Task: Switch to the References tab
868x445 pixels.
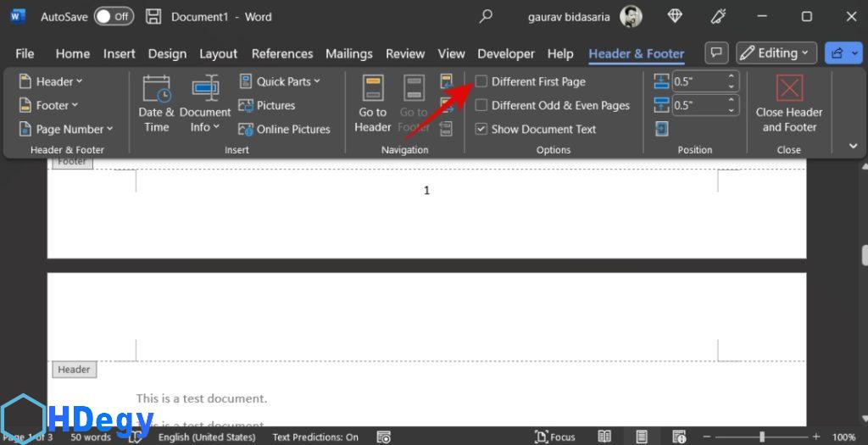Action: [x=282, y=53]
